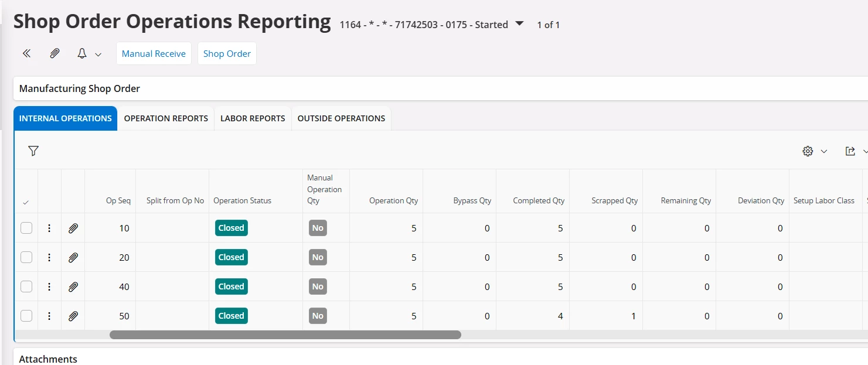
Task: Switch to the Operation Reports tab
Action: coord(166,118)
